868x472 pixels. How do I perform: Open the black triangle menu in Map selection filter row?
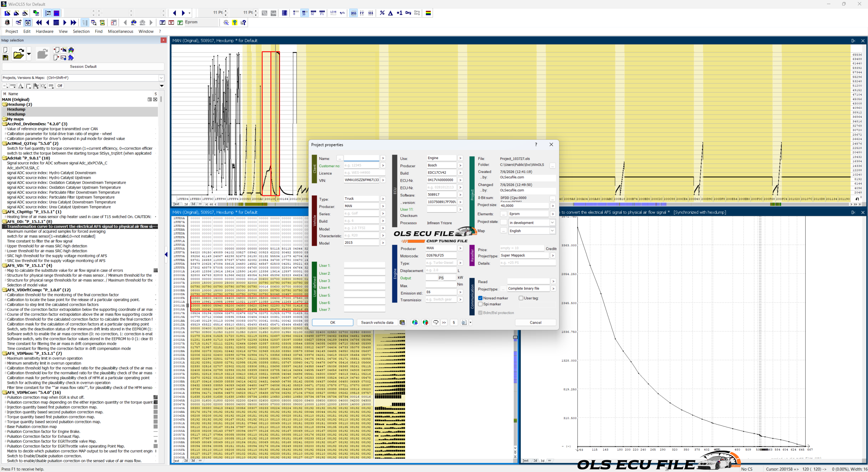(162, 86)
